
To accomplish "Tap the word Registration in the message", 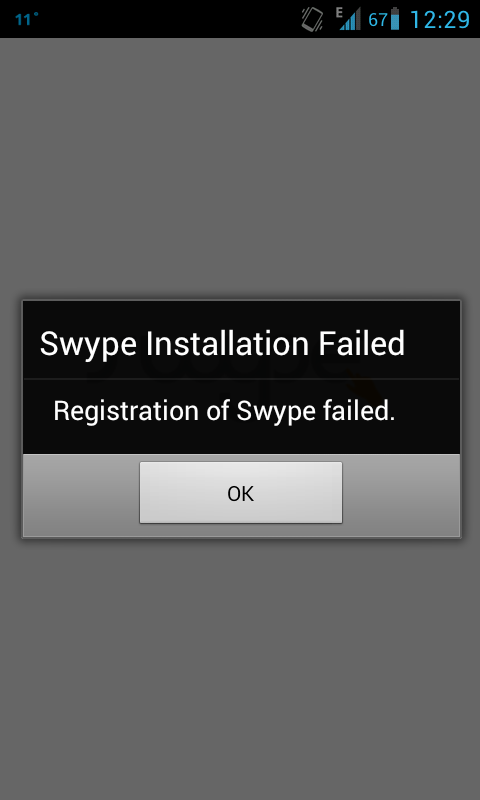I will [x=126, y=412].
